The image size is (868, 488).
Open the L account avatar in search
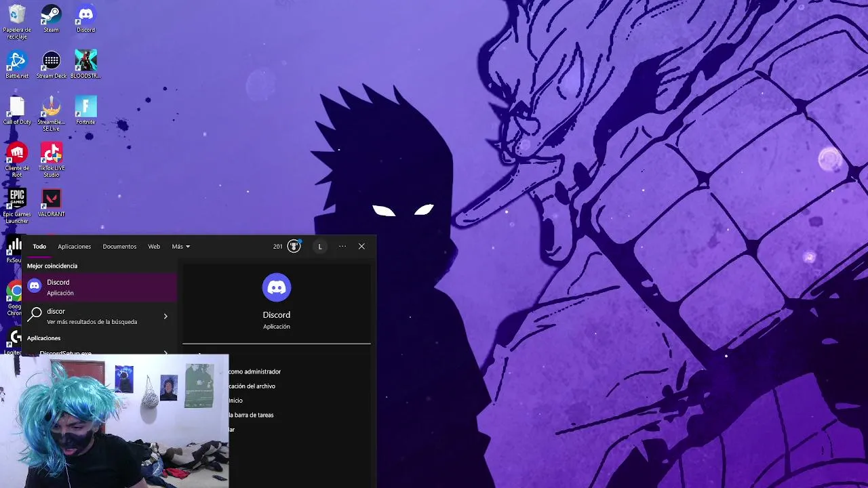(320, 247)
